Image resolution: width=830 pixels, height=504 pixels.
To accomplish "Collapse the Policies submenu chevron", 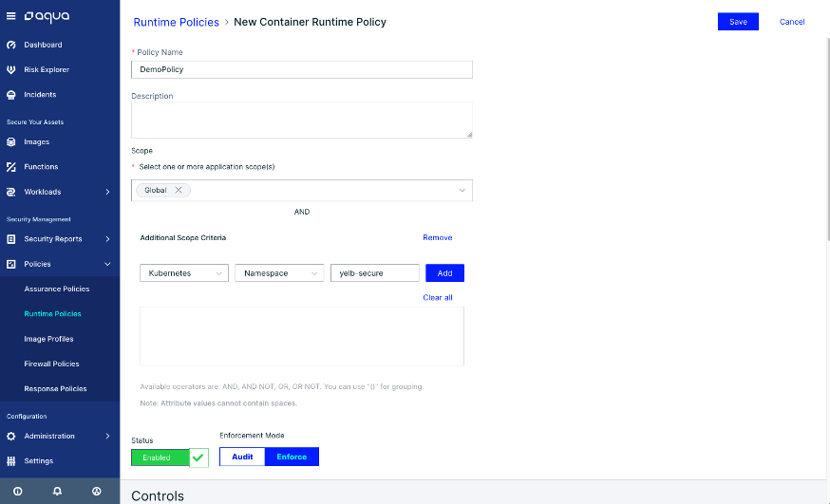I will tap(107, 264).
